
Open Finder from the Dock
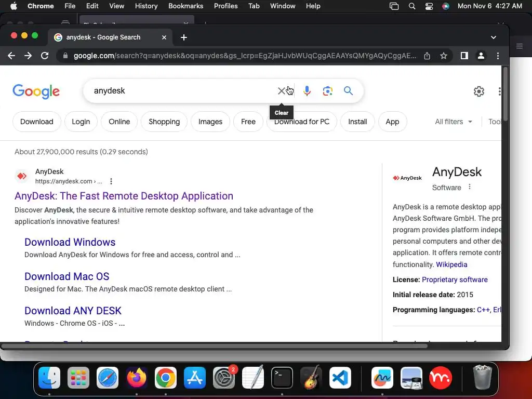click(49, 378)
